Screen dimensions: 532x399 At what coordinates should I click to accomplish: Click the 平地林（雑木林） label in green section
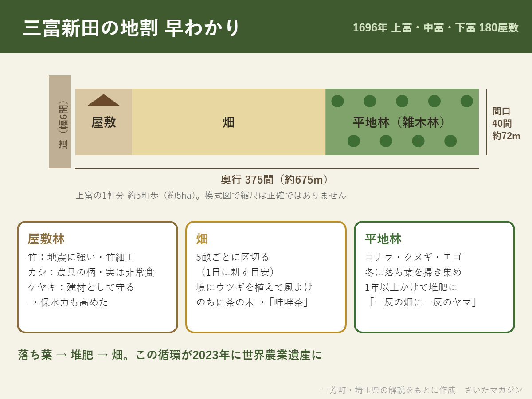(x=402, y=122)
